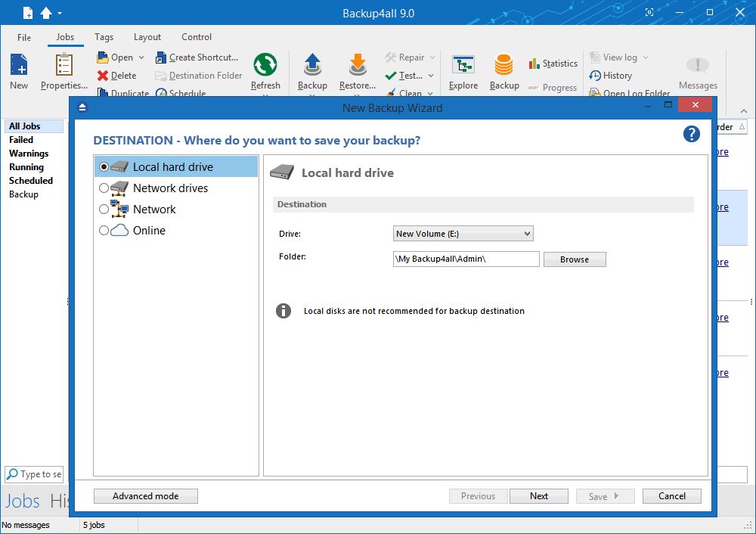
Task: Select Scheduled filter in sidebar
Action: (31, 181)
